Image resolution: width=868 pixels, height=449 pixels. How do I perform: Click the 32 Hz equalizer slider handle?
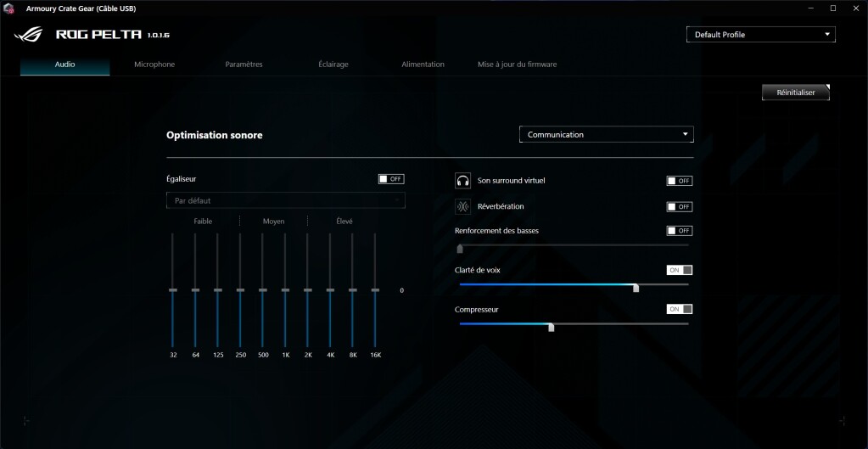pos(173,290)
